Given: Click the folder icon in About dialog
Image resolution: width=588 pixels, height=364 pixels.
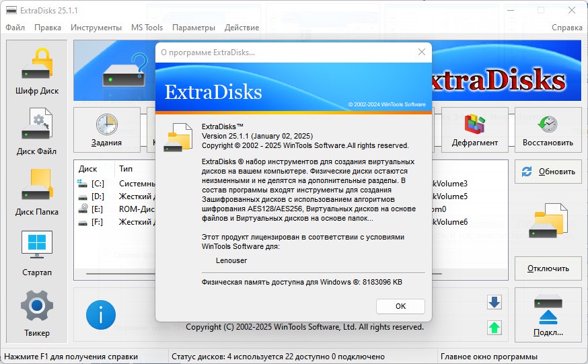Looking at the screenshot, I should pos(178,137).
